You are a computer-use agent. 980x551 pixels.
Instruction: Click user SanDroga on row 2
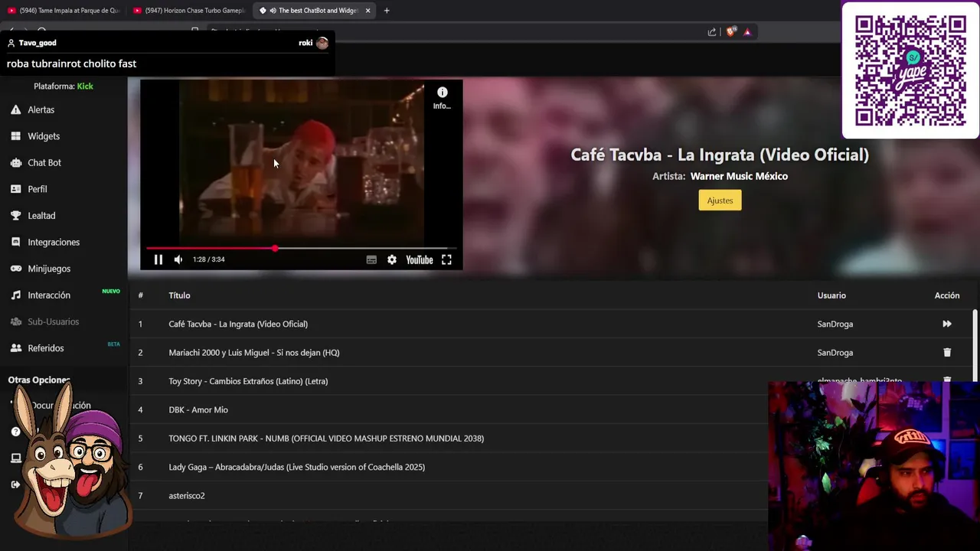[x=835, y=353]
